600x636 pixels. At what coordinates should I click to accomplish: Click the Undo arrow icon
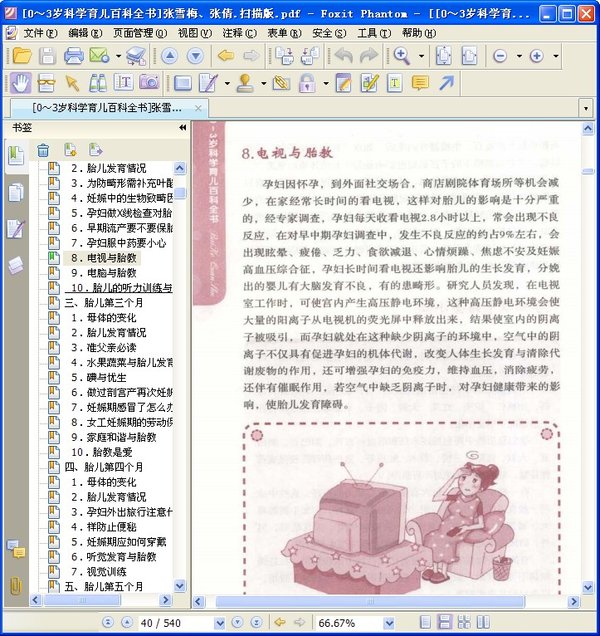pyautogui.click(x=344, y=56)
